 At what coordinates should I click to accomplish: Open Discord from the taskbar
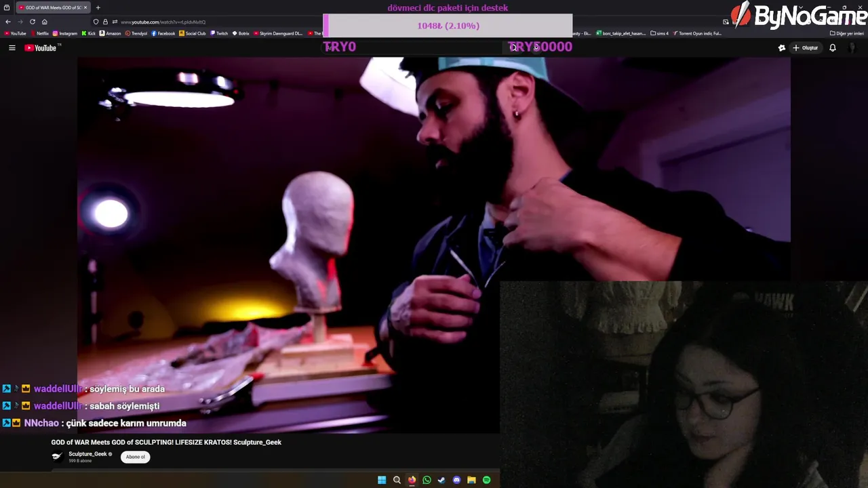[x=456, y=480]
